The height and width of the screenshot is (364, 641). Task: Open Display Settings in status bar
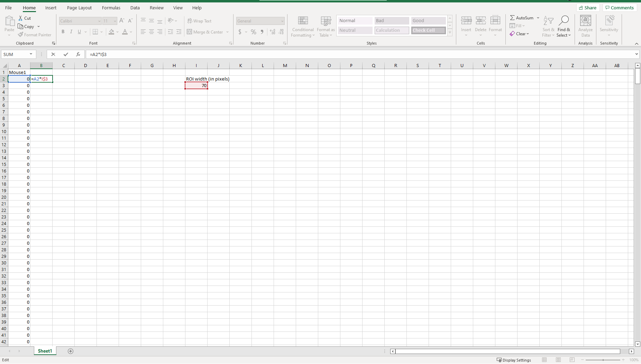click(514, 360)
